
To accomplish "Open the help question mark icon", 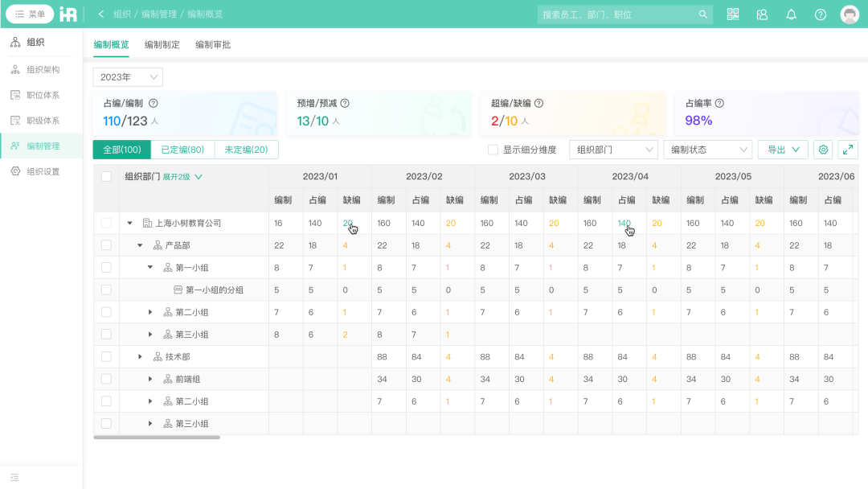I will (819, 14).
